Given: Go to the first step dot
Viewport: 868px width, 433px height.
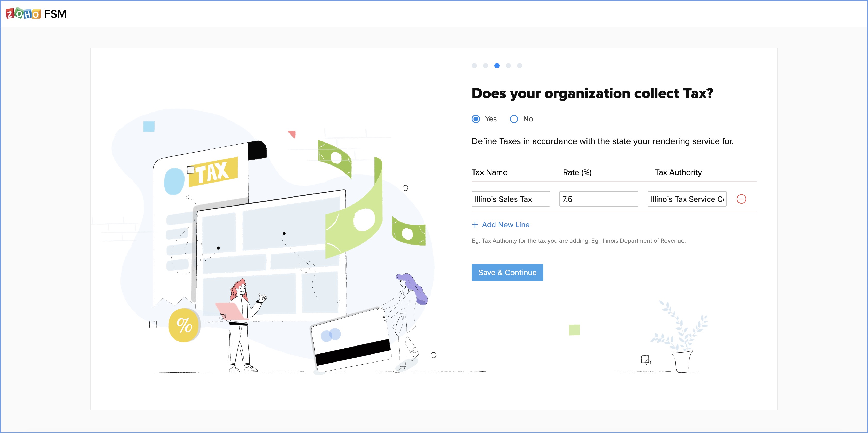Looking at the screenshot, I should click(x=474, y=65).
